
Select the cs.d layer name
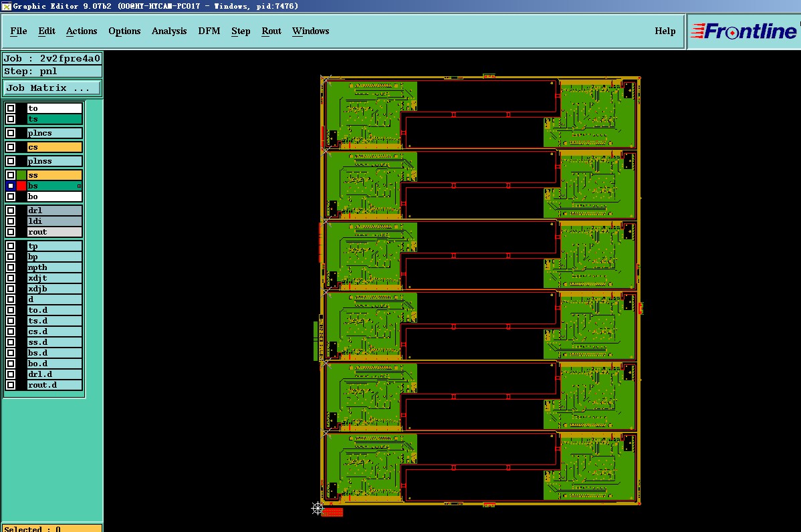pyautogui.click(x=54, y=332)
